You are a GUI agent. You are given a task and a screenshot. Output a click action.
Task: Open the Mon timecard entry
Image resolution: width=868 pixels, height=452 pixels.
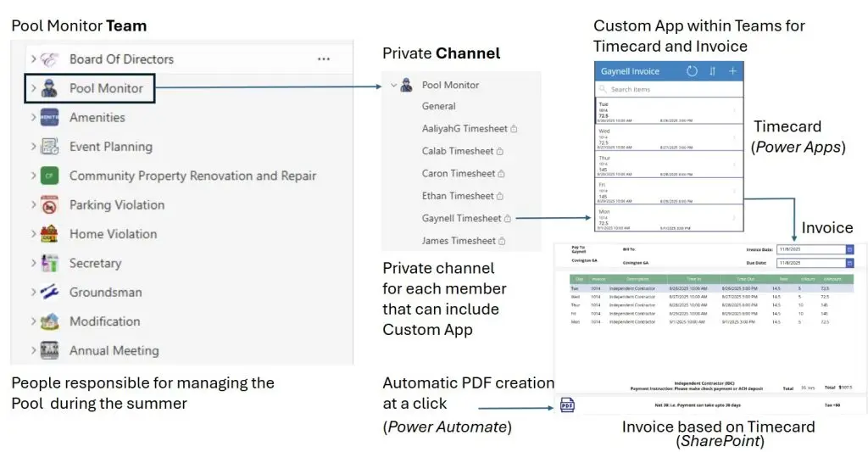pos(669,218)
